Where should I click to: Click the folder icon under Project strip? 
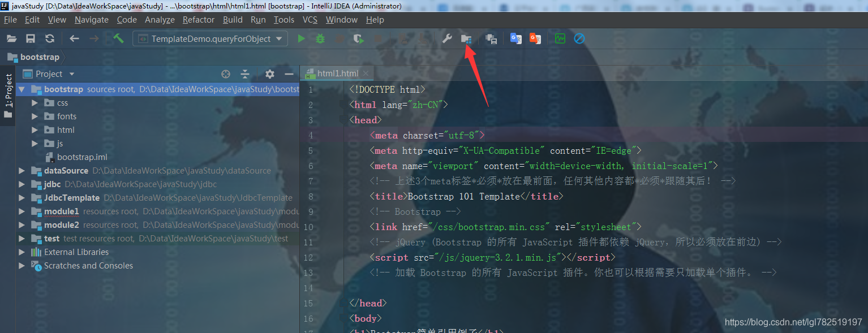pyautogui.click(x=8, y=115)
